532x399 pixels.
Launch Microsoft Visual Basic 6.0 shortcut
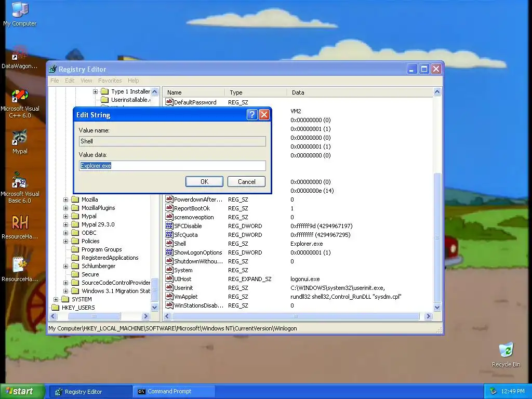(x=20, y=188)
